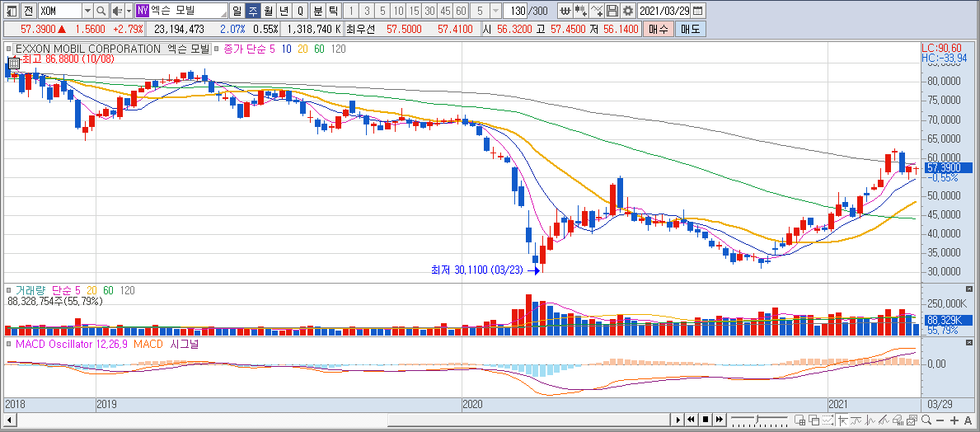This screenshot has height=432, width=980.
Task: Click the 130 bar count input field
Action: [x=516, y=11]
